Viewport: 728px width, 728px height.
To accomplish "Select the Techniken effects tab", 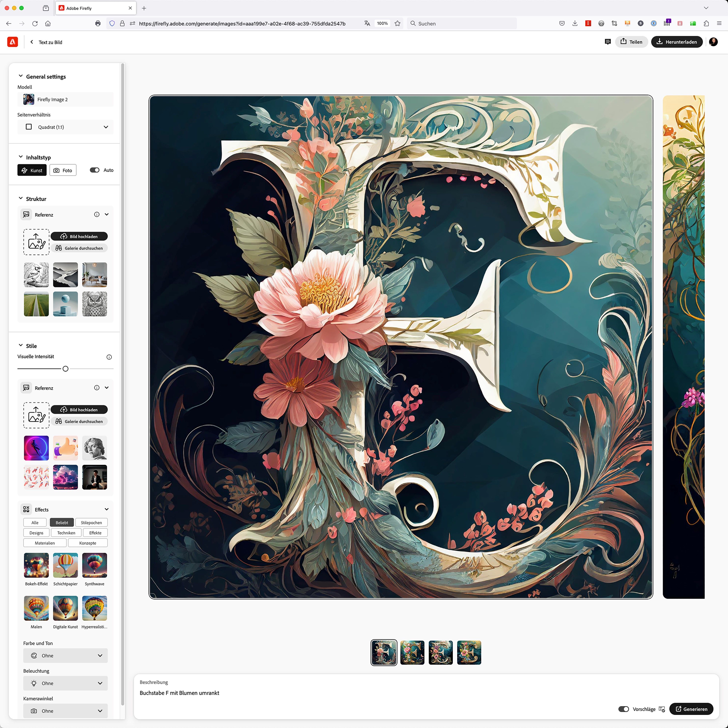I will pyautogui.click(x=66, y=533).
